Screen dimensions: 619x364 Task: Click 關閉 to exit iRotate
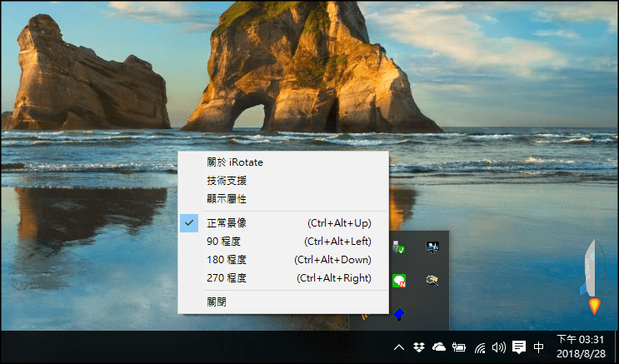coord(283,302)
